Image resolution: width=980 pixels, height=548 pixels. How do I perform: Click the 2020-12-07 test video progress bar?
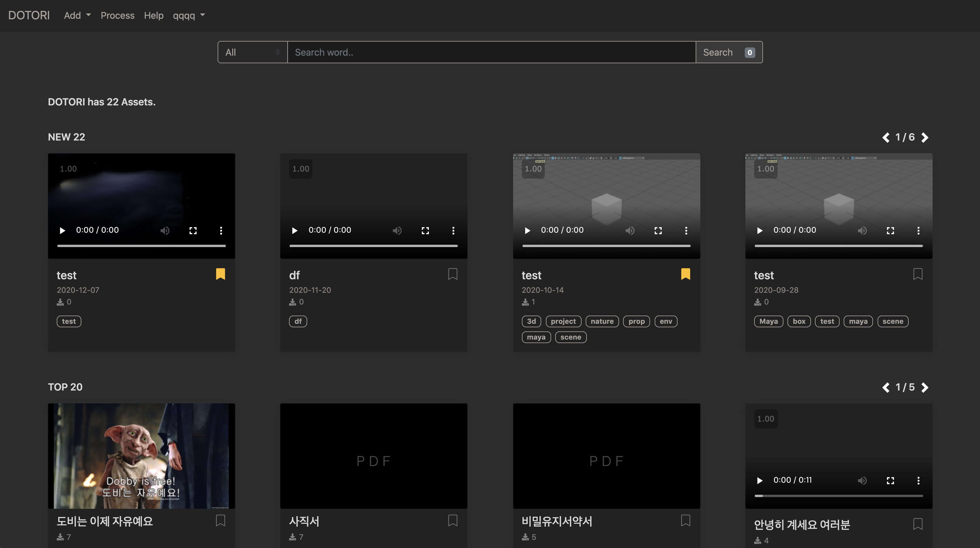142,246
